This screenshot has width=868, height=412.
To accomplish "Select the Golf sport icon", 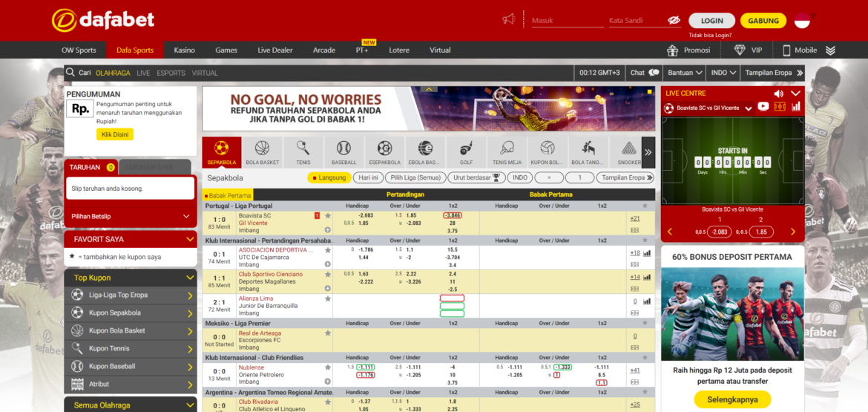I will pyautogui.click(x=466, y=152).
